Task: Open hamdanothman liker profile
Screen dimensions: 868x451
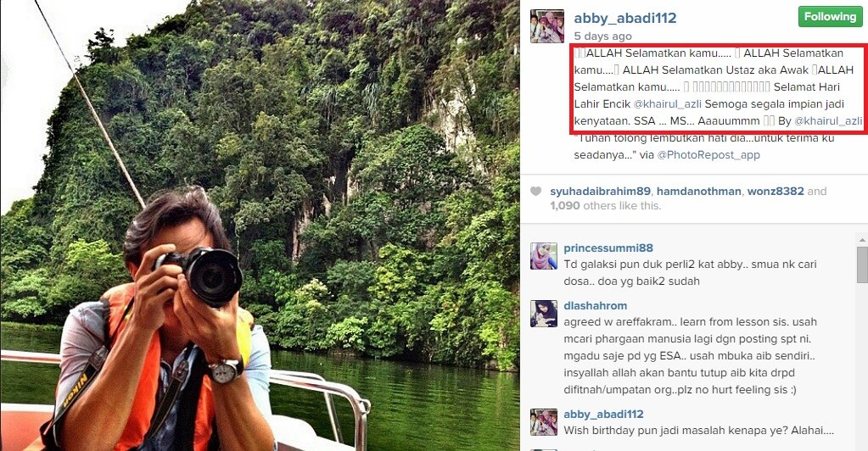Action: pos(698,191)
